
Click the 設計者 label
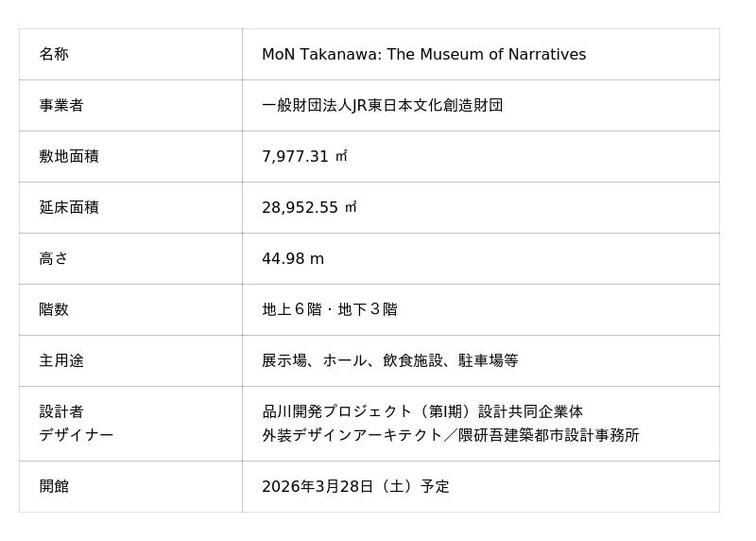click(x=61, y=412)
